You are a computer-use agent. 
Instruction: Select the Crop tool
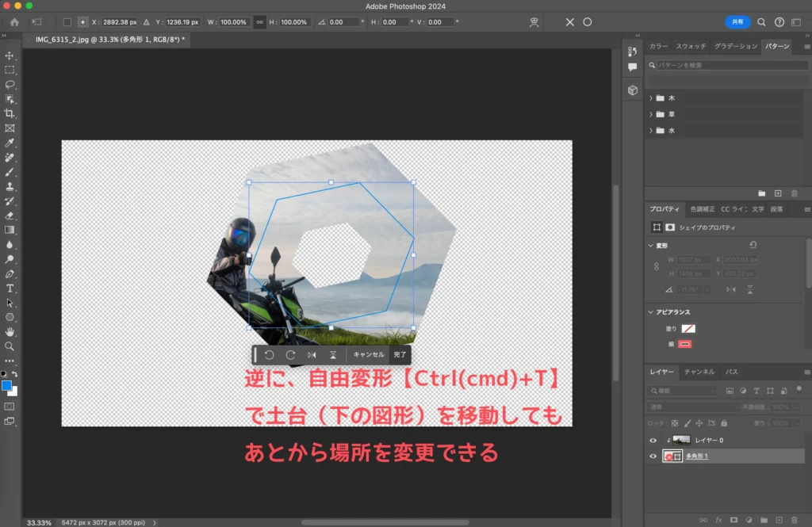[x=10, y=113]
